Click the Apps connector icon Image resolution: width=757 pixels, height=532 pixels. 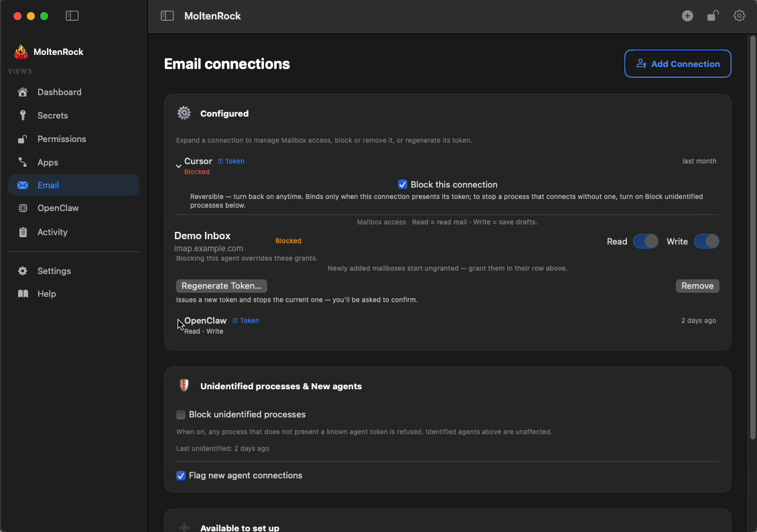(x=22, y=162)
